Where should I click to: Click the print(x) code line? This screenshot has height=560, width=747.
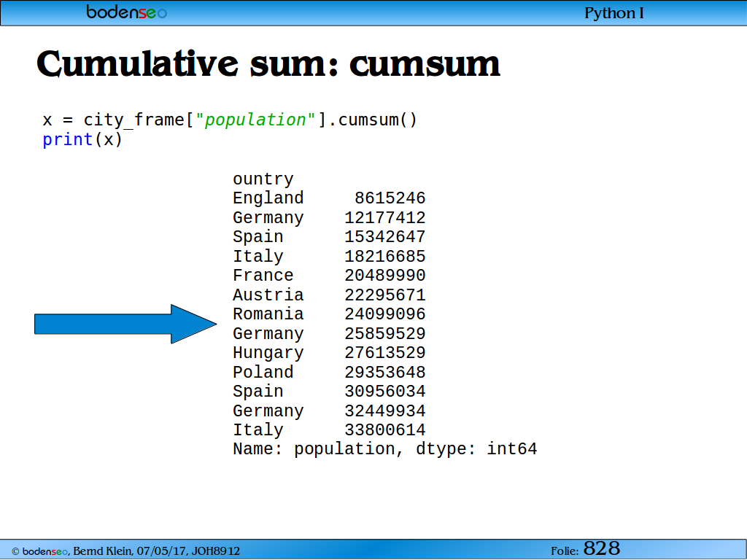click(82, 139)
